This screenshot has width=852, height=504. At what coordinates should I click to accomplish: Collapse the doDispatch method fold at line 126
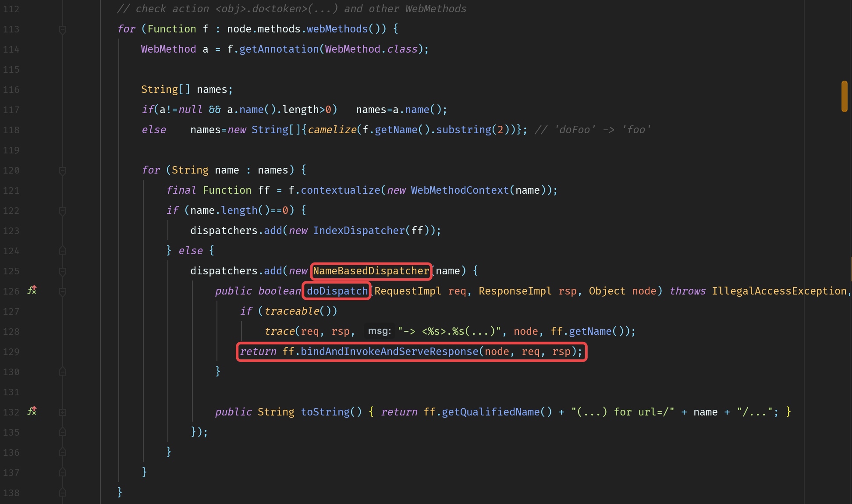63,291
